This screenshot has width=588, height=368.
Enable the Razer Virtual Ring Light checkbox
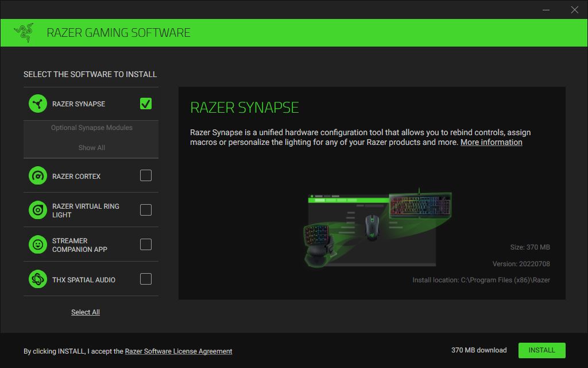[146, 210]
